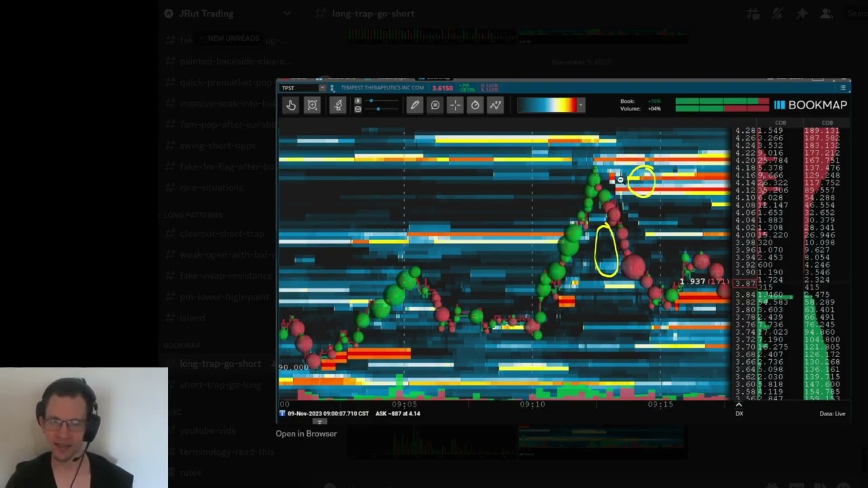Viewport: 868px width, 488px height.
Task: Adjust the upper toolbar slider
Action: [x=383, y=101]
